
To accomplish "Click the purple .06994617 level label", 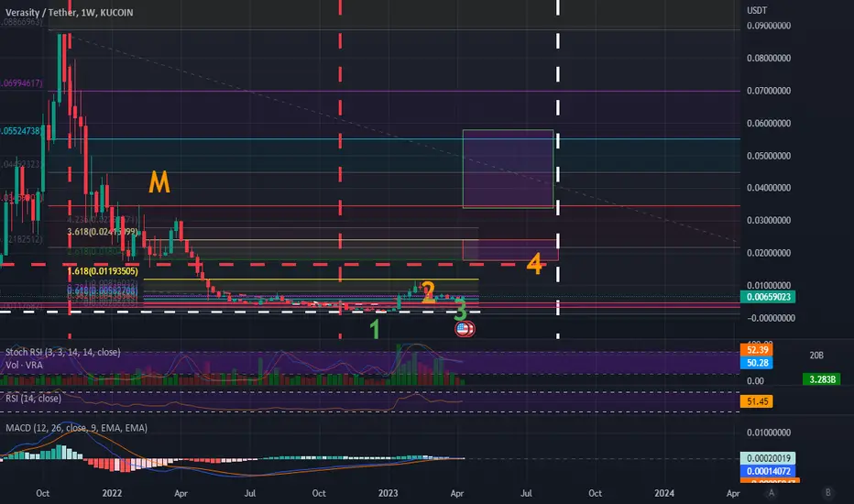I will 22,83.
